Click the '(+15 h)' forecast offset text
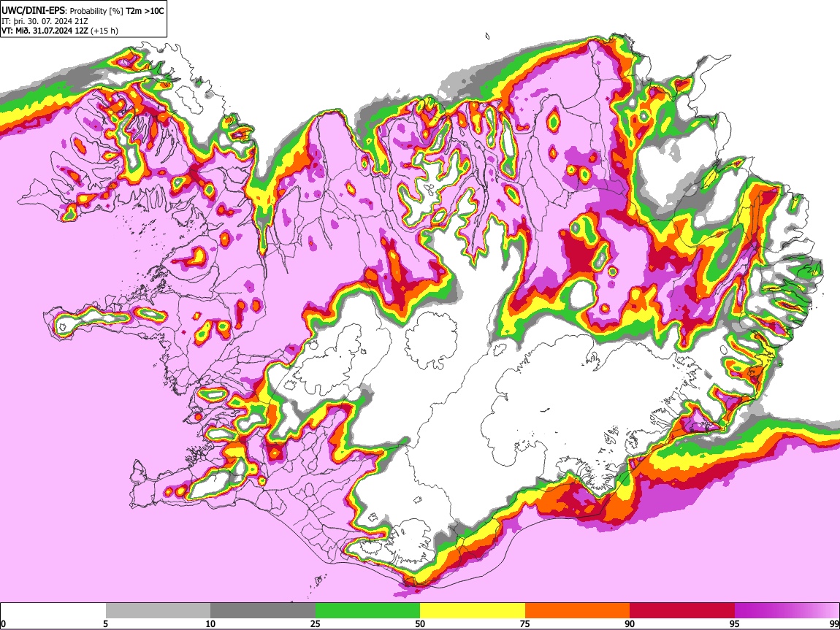The height and width of the screenshot is (630, 840). click(x=104, y=31)
